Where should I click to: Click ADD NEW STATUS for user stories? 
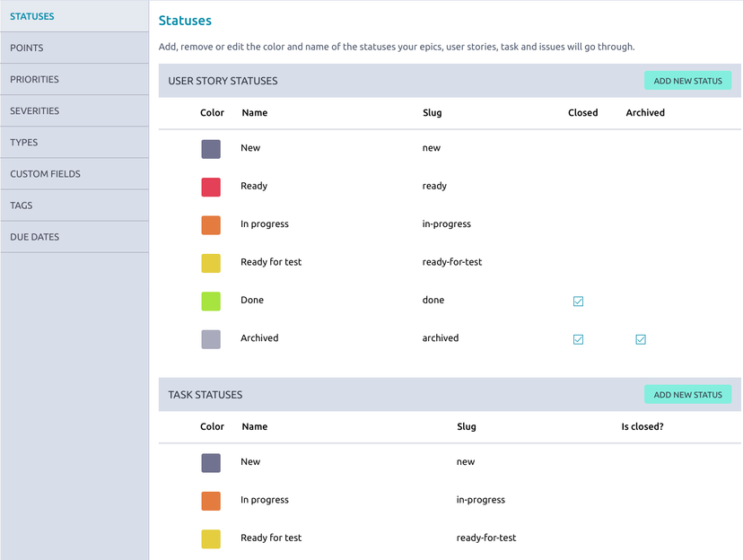pyautogui.click(x=687, y=80)
